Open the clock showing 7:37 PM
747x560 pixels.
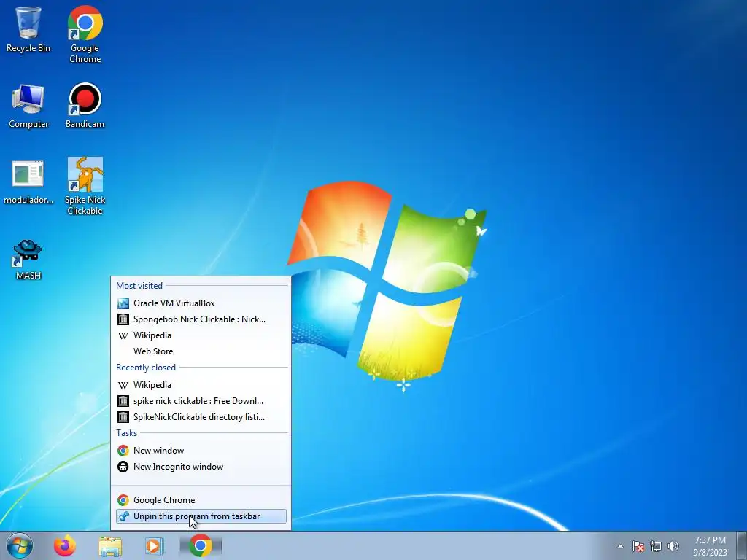710,546
